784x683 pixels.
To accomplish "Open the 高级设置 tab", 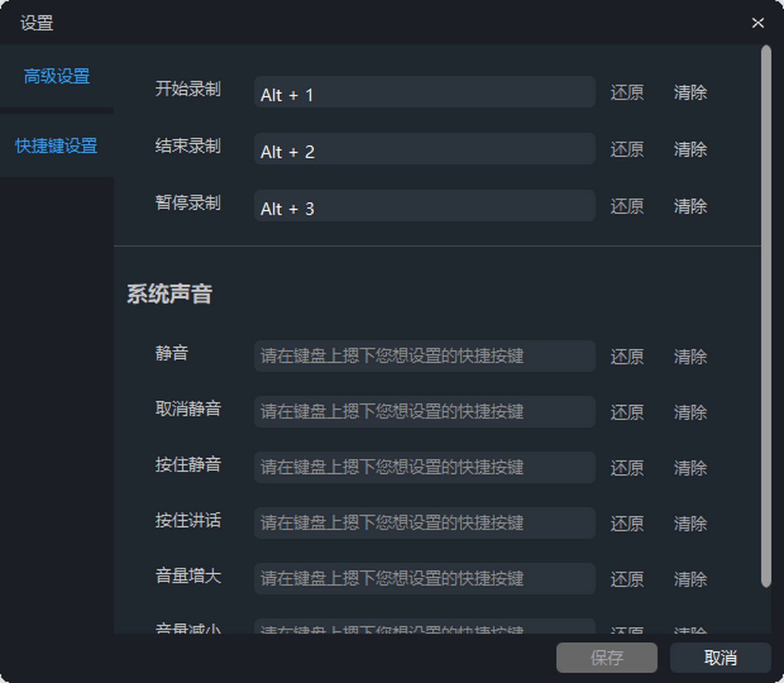I will [57, 76].
